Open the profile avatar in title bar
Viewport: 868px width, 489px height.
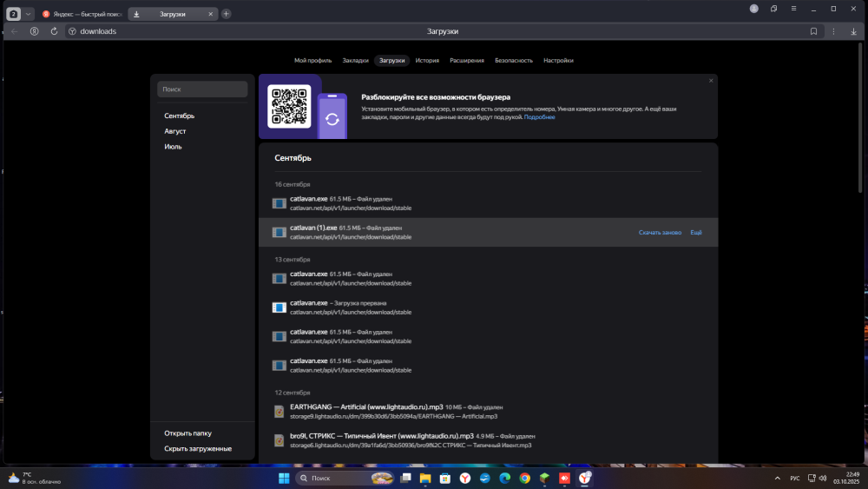coord(754,9)
